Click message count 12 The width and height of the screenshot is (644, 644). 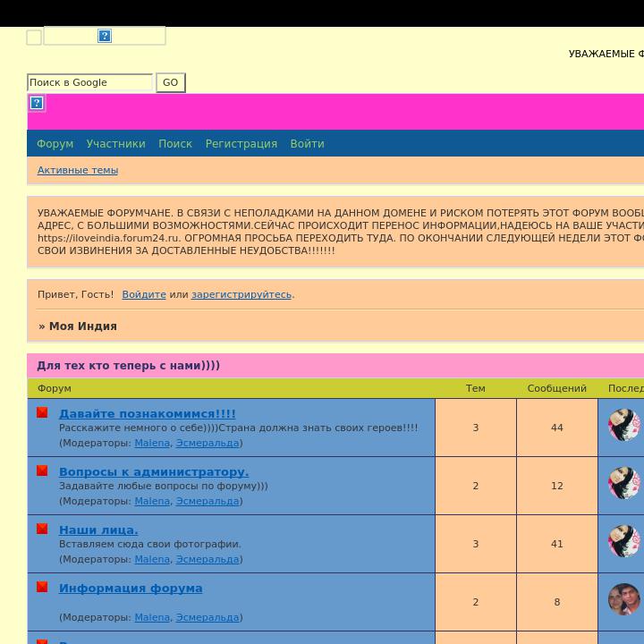[x=557, y=486]
